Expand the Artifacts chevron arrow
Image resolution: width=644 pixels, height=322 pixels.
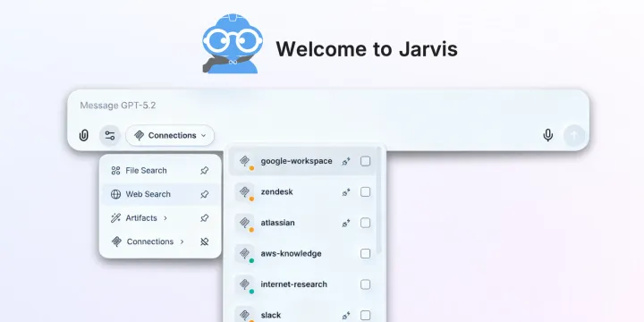click(165, 218)
